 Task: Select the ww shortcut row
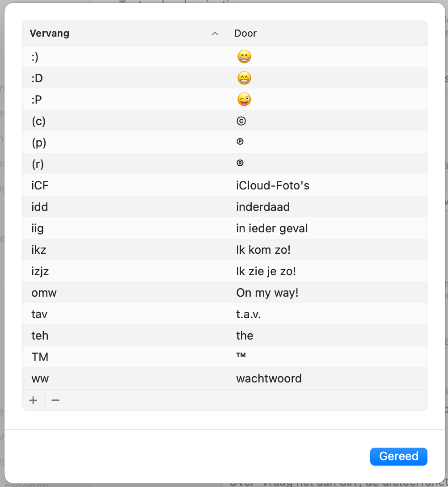pos(225,378)
